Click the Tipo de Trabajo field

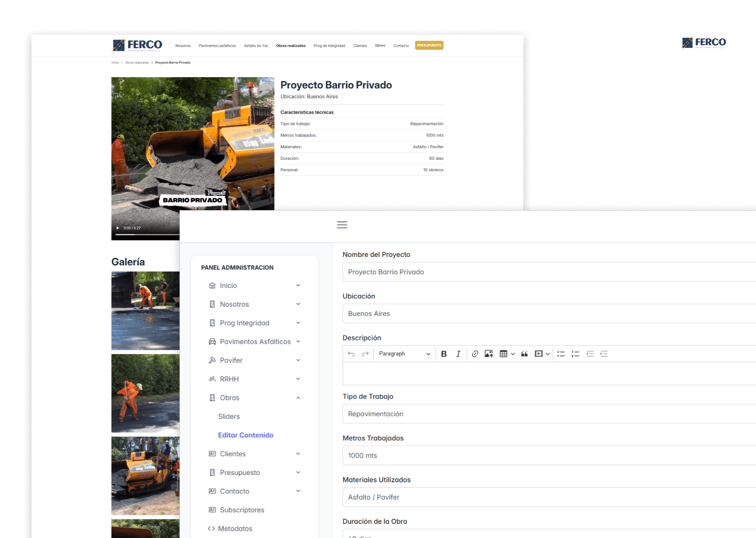tap(549, 414)
